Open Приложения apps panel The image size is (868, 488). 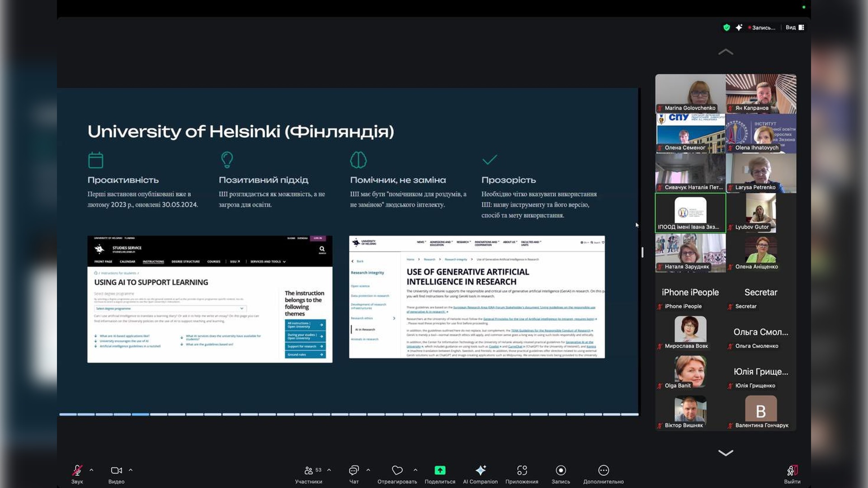(522, 474)
